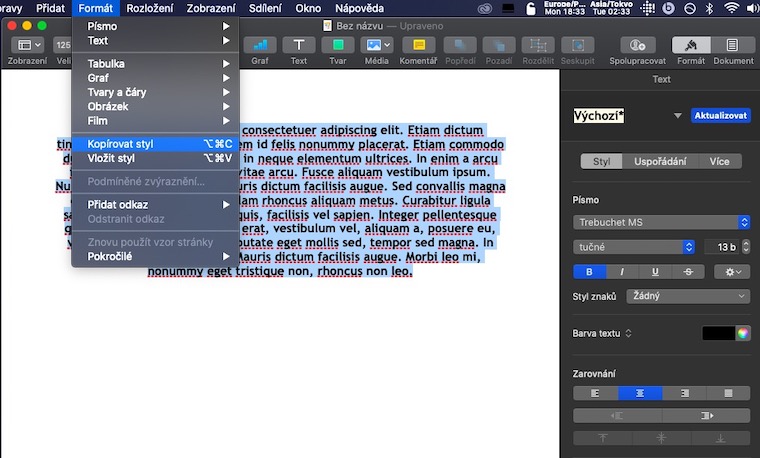Click the font size stepper arrows
This screenshot has height=458, width=760.
tap(746, 247)
